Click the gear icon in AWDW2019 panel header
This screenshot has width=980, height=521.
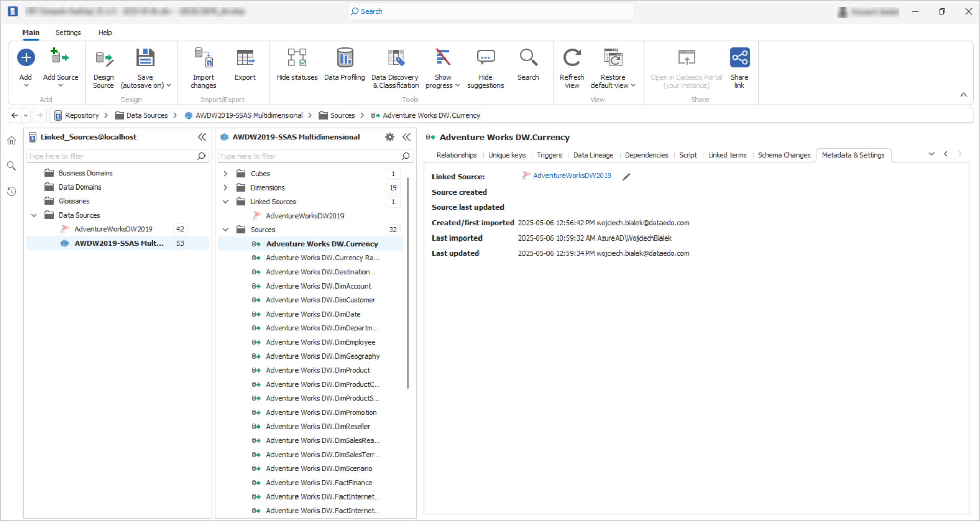point(390,137)
